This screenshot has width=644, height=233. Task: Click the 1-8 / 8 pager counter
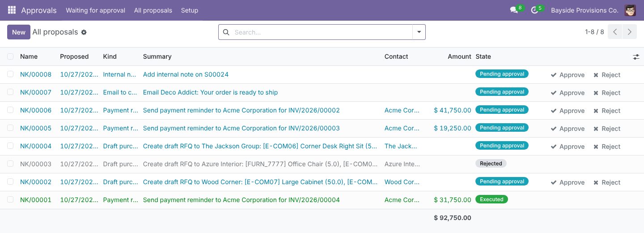click(x=594, y=32)
